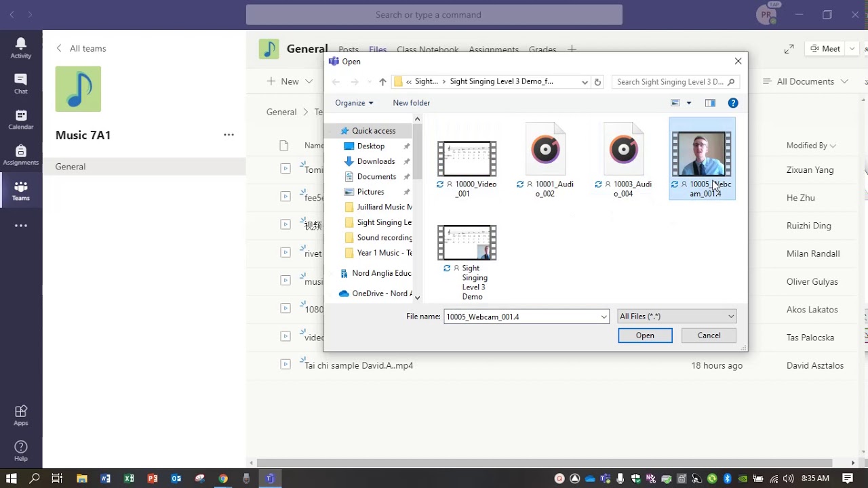868x488 pixels.
Task: Open Apps store in Teams sidebar
Action: [21, 415]
